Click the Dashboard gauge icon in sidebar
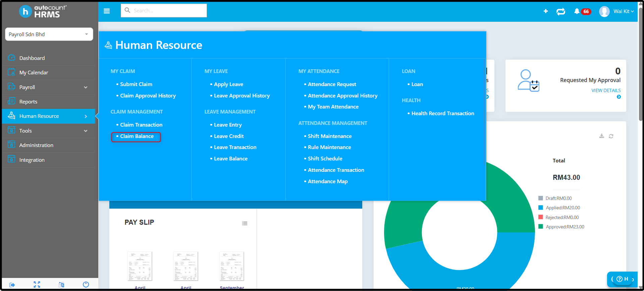This screenshot has height=291, width=644. point(11,58)
